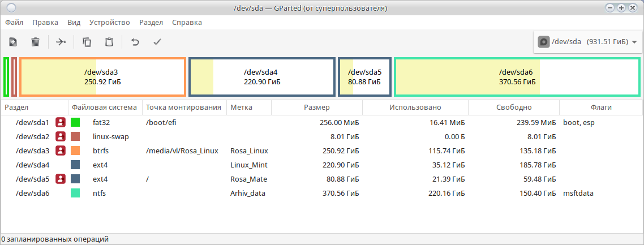Click the mounted-lock icon beside /dev/sda1
644x245 pixels.
pos(61,122)
